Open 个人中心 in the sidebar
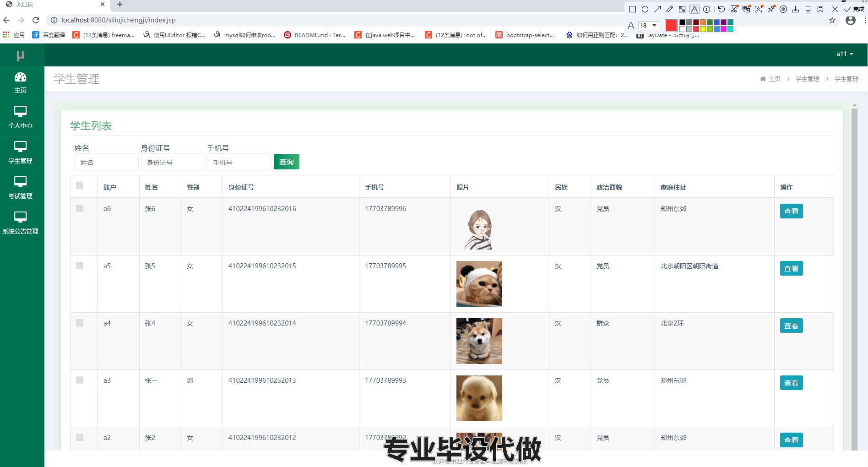Viewport: 868px width, 467px height. 21,118
